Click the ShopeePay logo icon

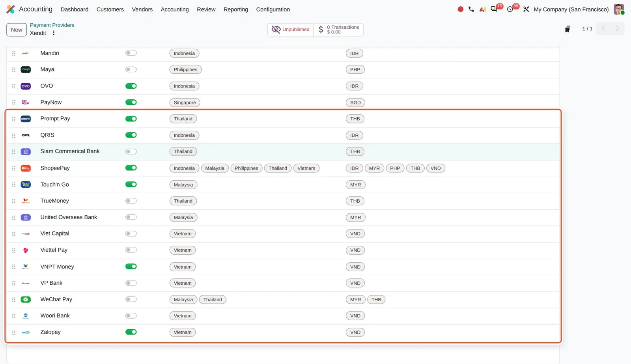click(26, 168)
